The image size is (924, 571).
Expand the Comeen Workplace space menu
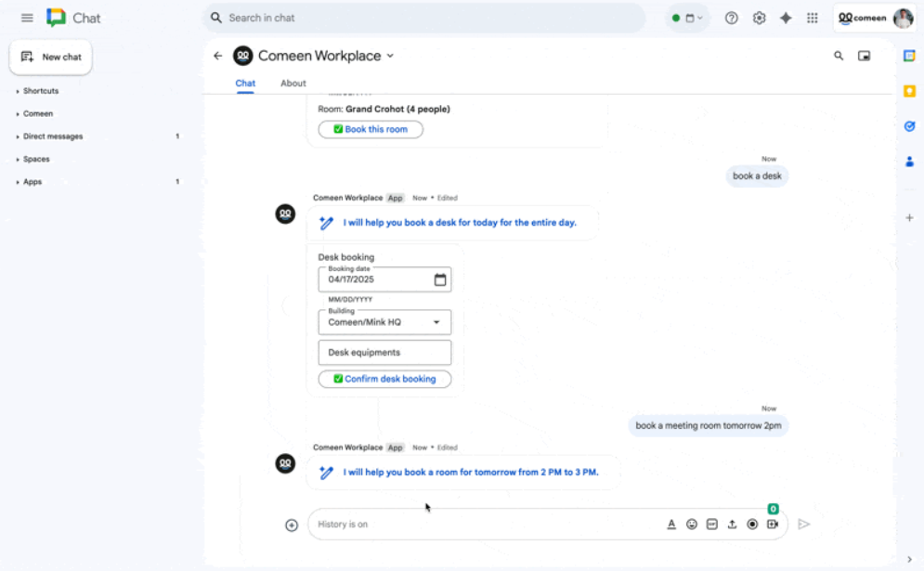pos(389,56)
